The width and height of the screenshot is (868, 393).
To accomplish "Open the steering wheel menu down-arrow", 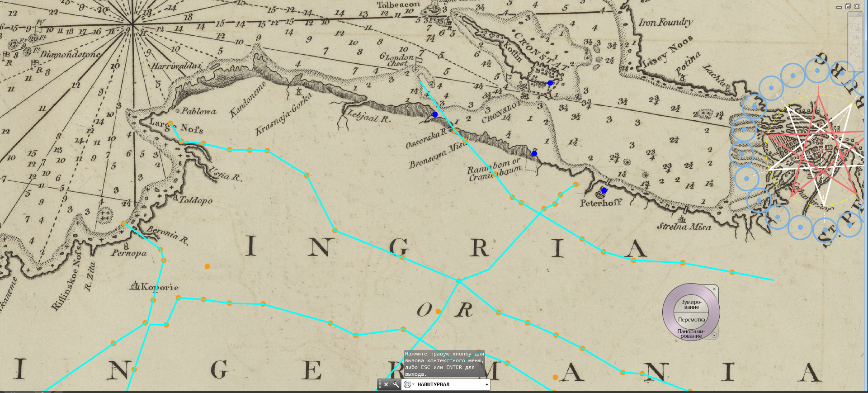I will [714, 335].
